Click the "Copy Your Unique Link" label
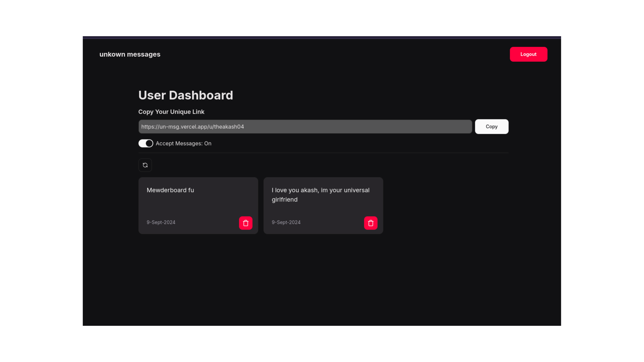 pyautogui.click(x=171, y=112)
